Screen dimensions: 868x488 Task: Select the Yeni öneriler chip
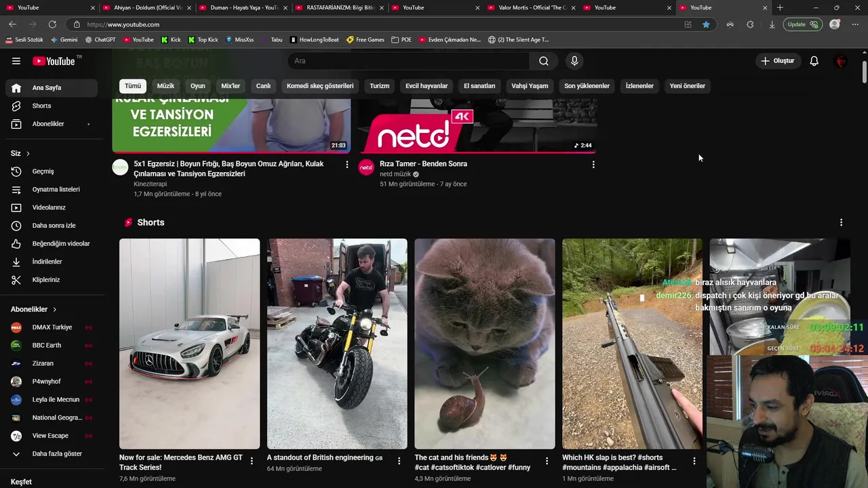[688, 86]
